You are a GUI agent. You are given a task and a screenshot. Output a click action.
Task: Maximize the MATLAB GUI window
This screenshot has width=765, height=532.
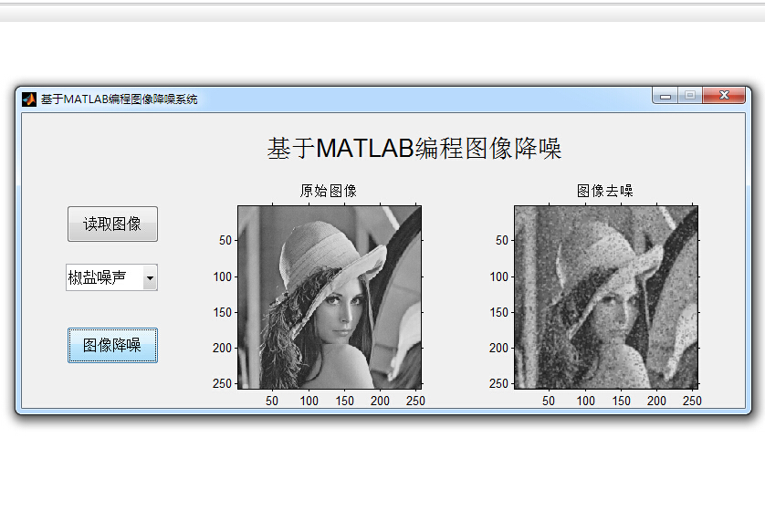690,96
